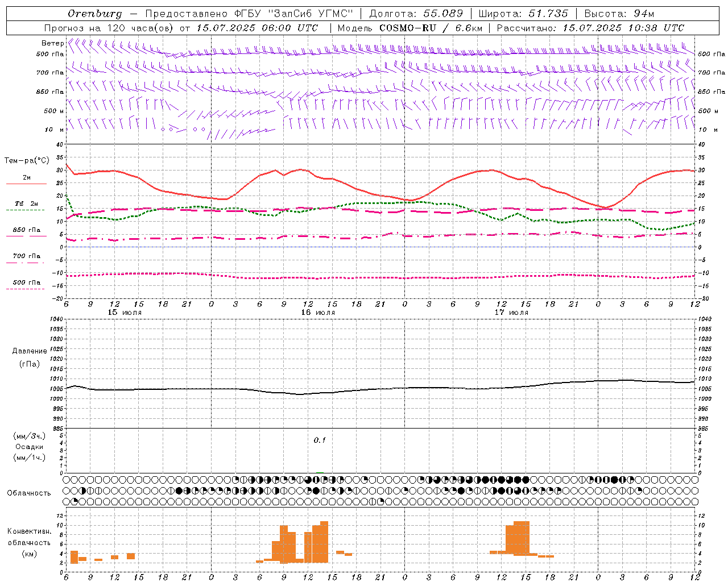Image resolution: width=728 pixels, height=582 pixels.
Task: Select the forecast start time 15.07.2025 06:00 UTC
Action: click(257, 28)
